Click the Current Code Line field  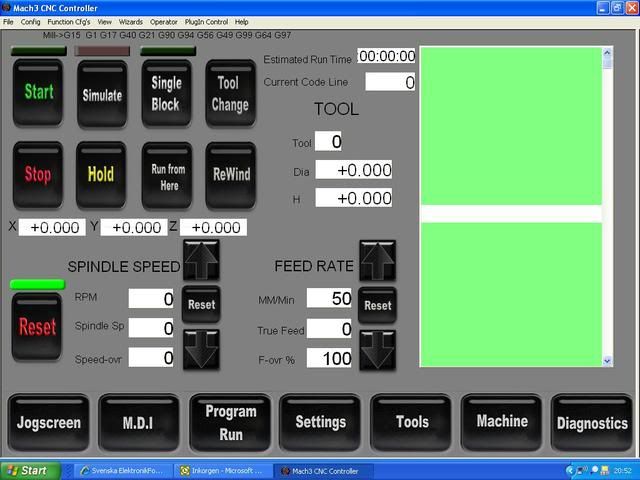[x=390, y=82]
